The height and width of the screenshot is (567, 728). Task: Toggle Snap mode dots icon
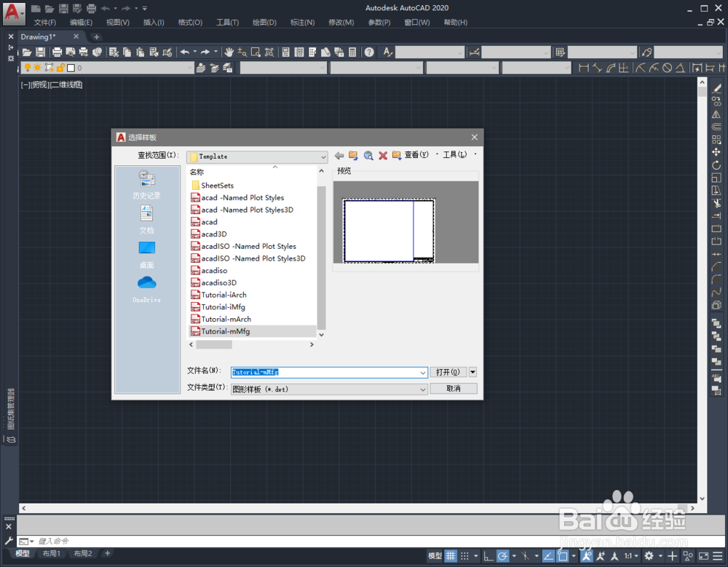pos(464,556)
